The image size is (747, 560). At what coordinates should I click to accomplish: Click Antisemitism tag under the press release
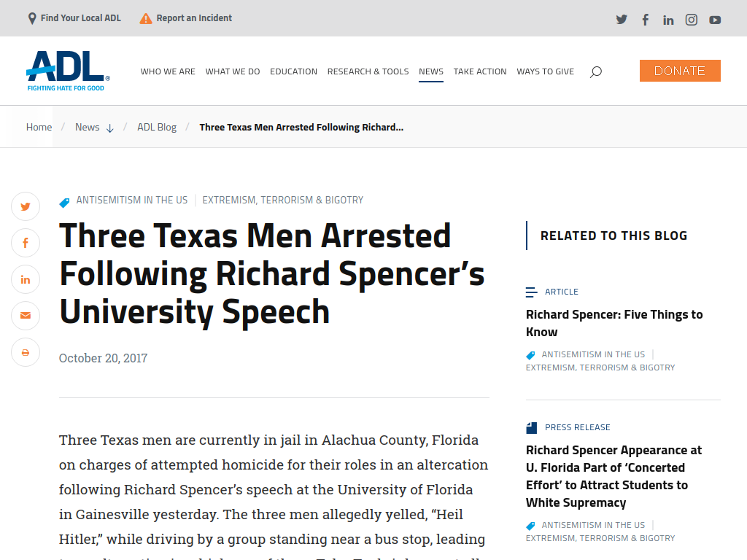click(593, 525)
